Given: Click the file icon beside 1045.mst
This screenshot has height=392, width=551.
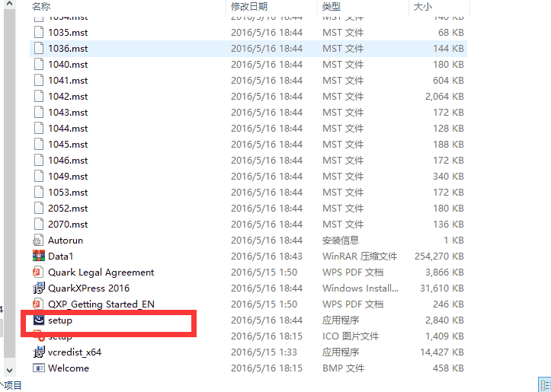Looking at the screenshot, I should point(39,144).
